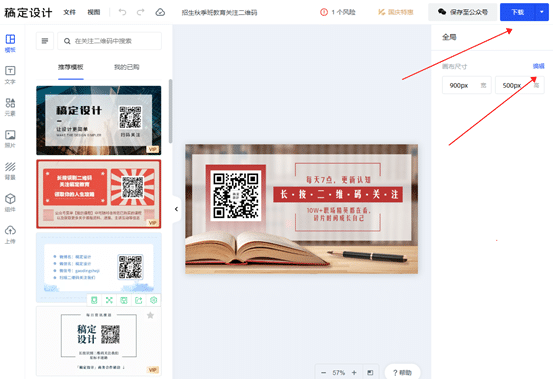Image resolution: width=553 pixels, height=379 pixels.
Task: Open the 组件 components sidebar panel
Action: coord(10,203)
